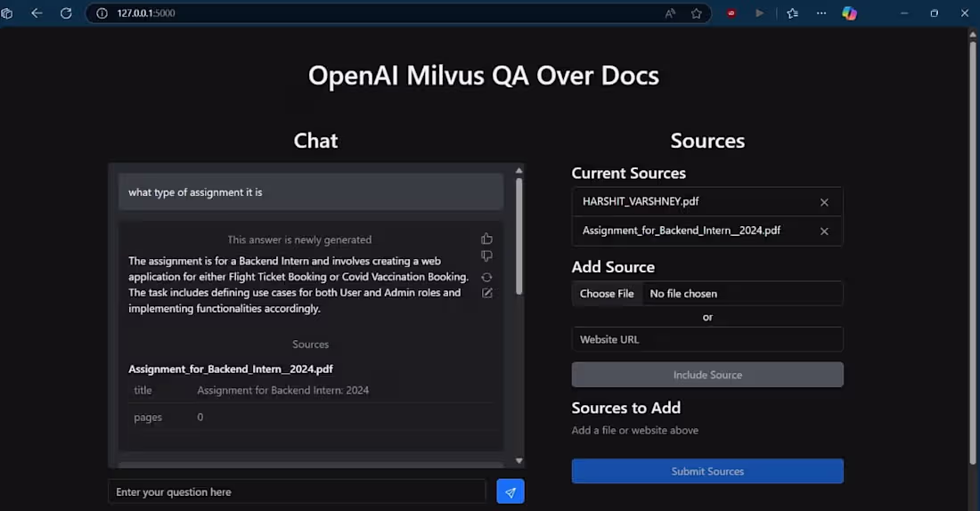View site information icon in address bar
Viewport: 980px width, 511px height.
click(x=102, y=13)
